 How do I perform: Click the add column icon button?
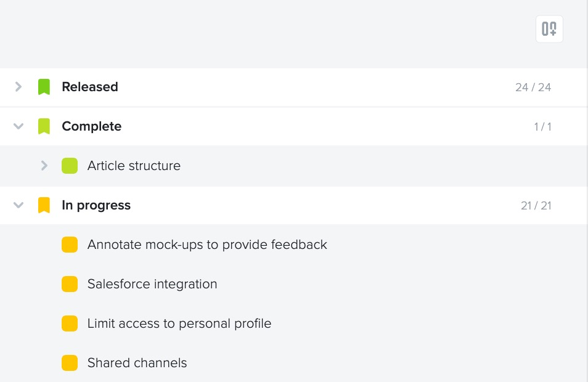click(x=549, y=29)
